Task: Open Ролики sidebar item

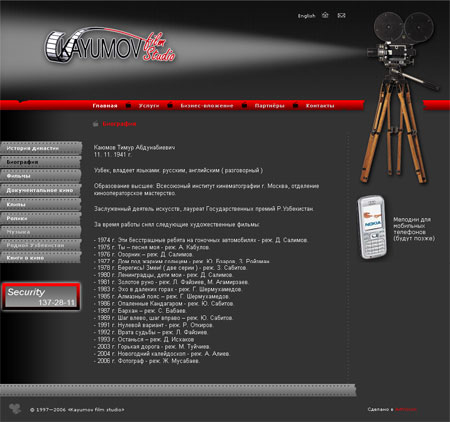Action: click(x=41, y=218)
